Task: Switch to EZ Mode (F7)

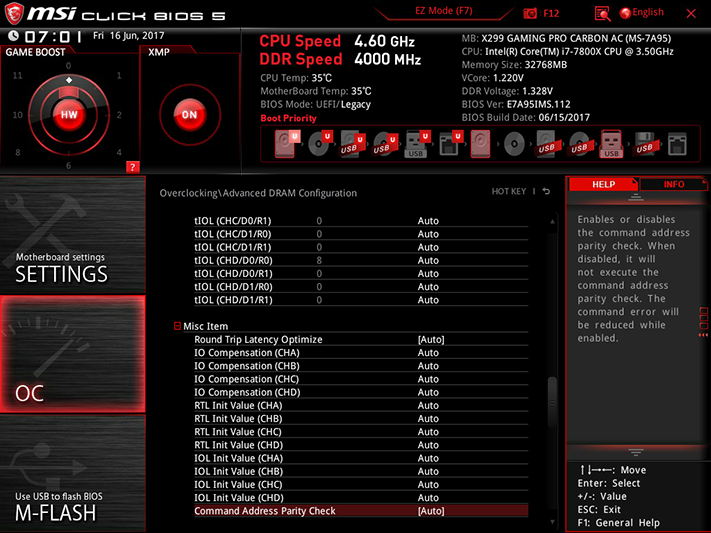Action: [444, 11]
